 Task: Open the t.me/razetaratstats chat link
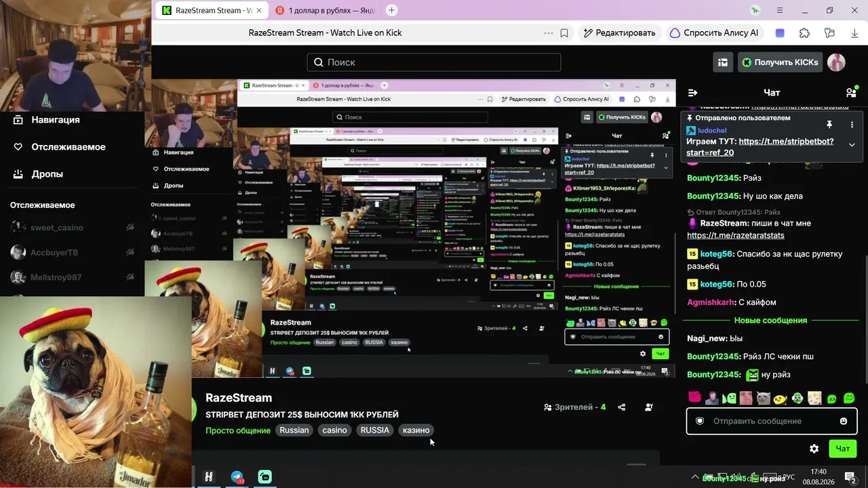pyautogui.click(x=735, y=235)
